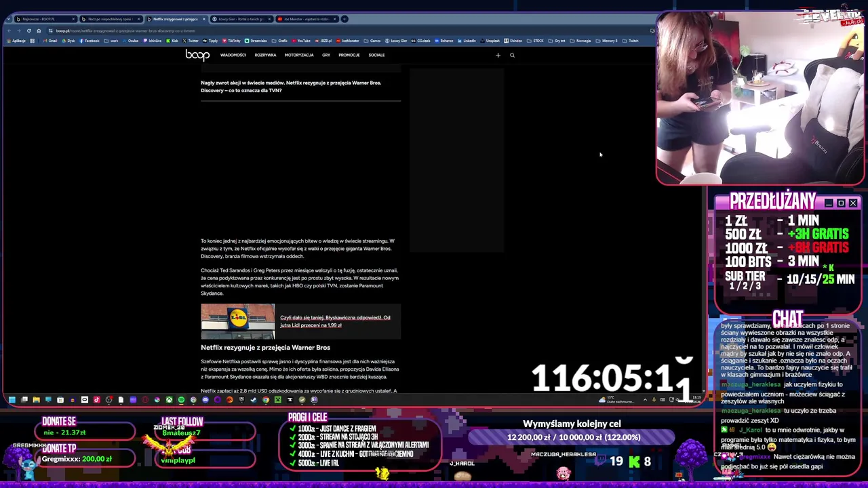Expand the 'work' bookmark folder
This screenshot has height=488, width=868.
[112, 41]
